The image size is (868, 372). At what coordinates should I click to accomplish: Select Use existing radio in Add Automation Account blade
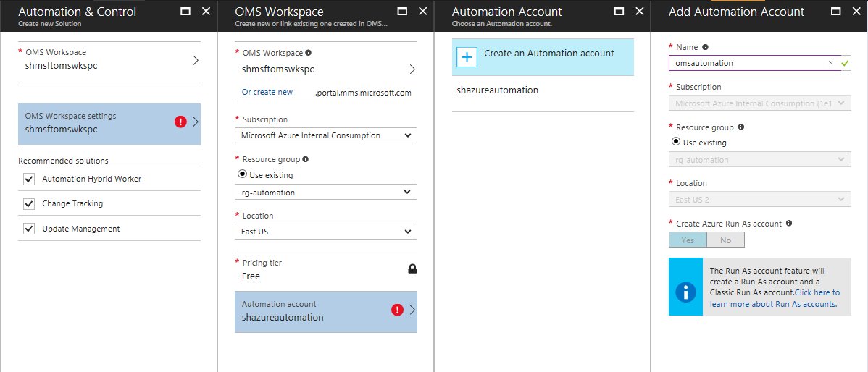click(676, 142)
